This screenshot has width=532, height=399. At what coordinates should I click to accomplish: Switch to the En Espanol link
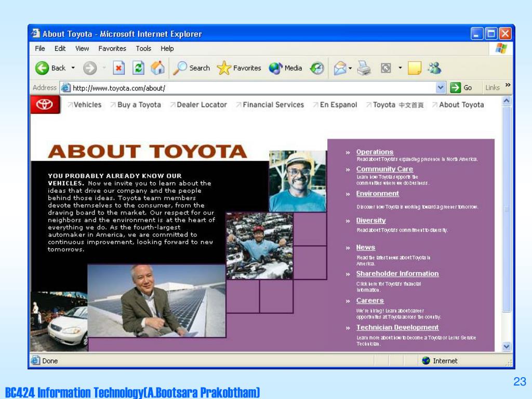point(339,105)
